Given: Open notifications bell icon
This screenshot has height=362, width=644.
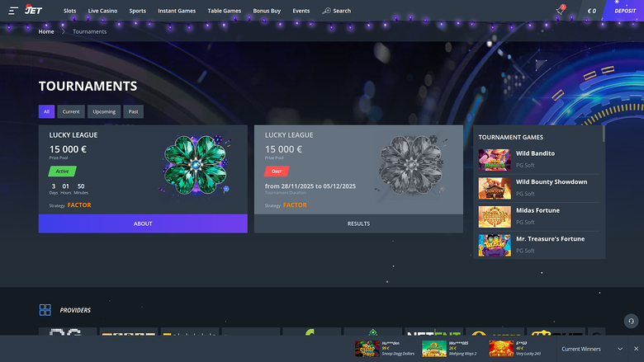Looking at the screenshot, I should (560, 11).
